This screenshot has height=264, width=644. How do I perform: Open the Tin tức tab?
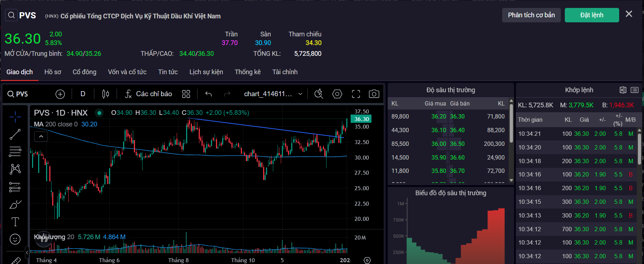tap(168, 72)
